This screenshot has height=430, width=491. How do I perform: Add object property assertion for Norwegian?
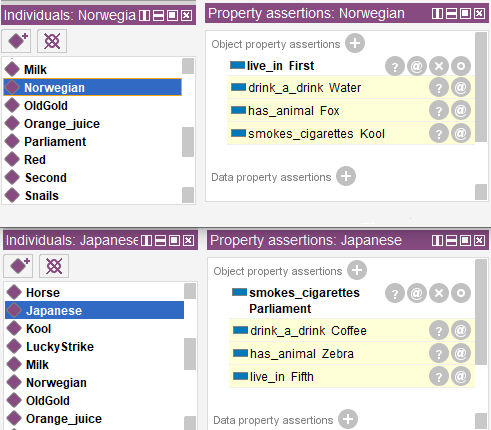[x=355, y=43]
